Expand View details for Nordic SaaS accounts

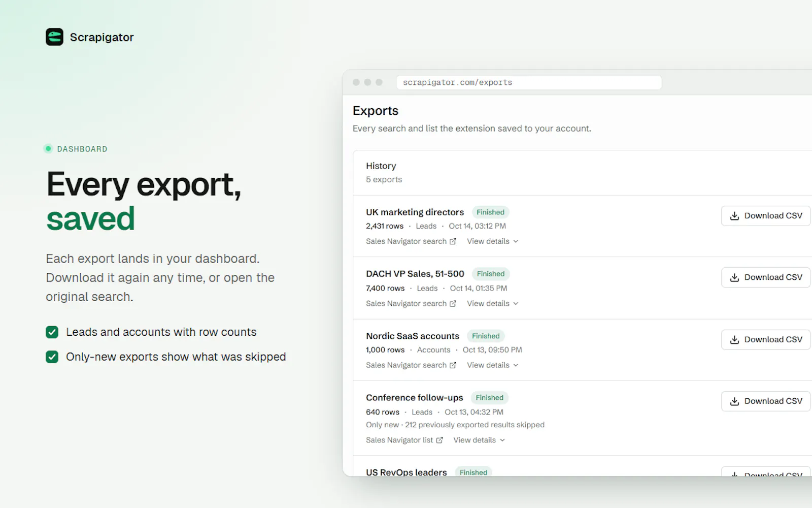[492, 365]
